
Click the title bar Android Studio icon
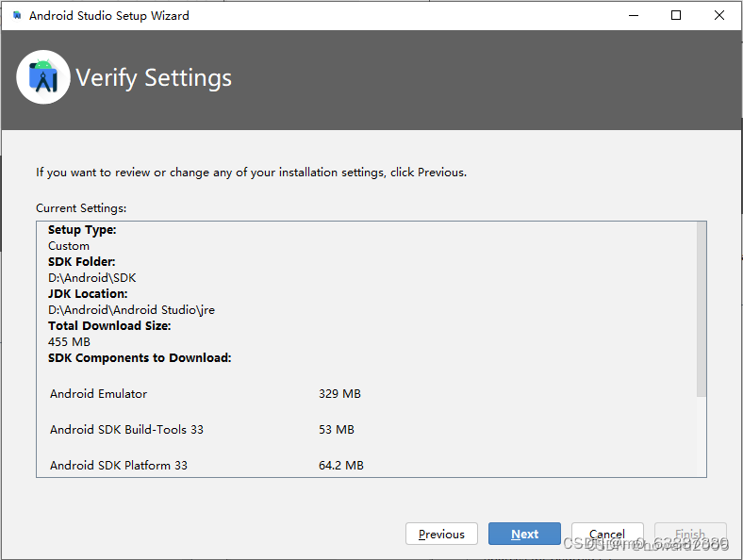pos(17,16)
